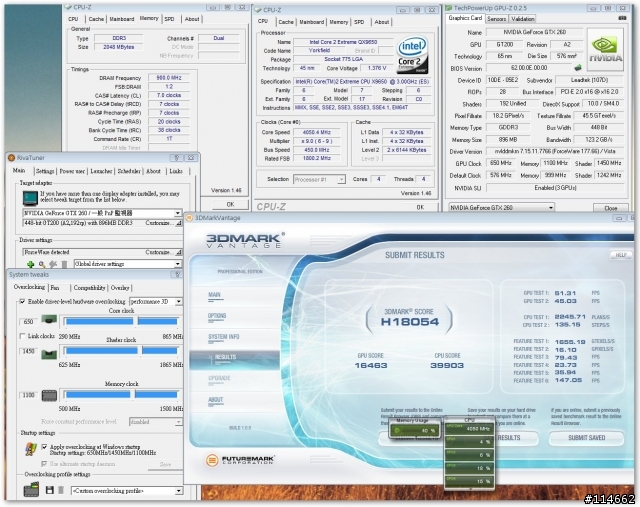Click the green chip icon beside Core clock
The width and height of the screenshot is (640, 507).
[49, 320]
